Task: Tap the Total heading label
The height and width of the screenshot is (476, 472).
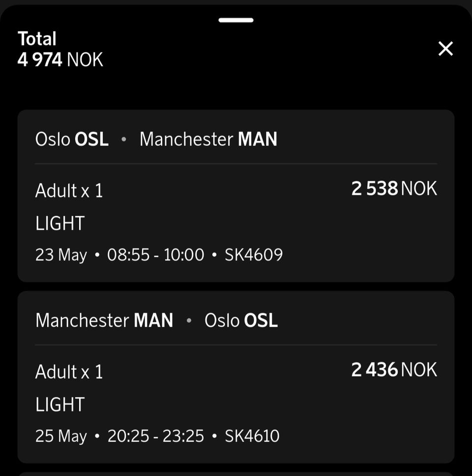Action: (x=37, y=39)
